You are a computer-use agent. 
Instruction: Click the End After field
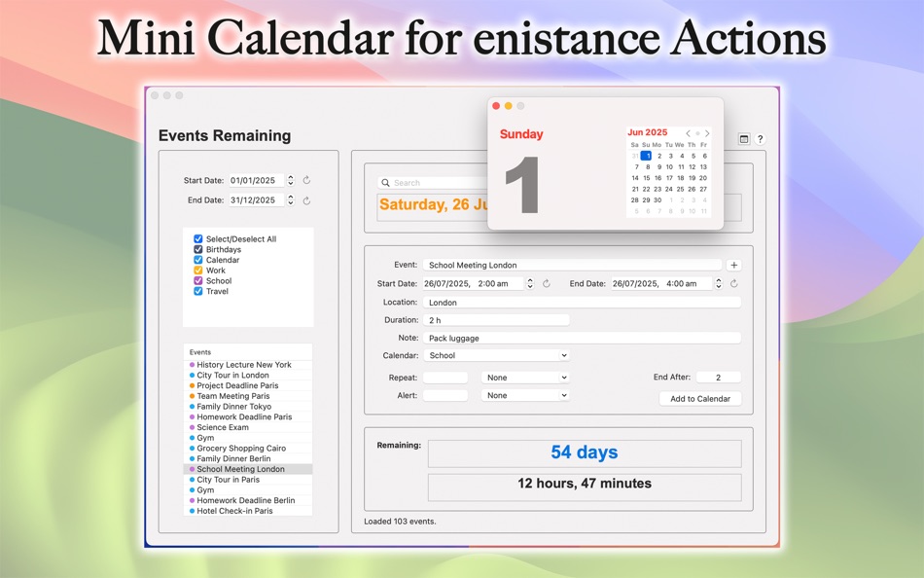coord(719,378)
